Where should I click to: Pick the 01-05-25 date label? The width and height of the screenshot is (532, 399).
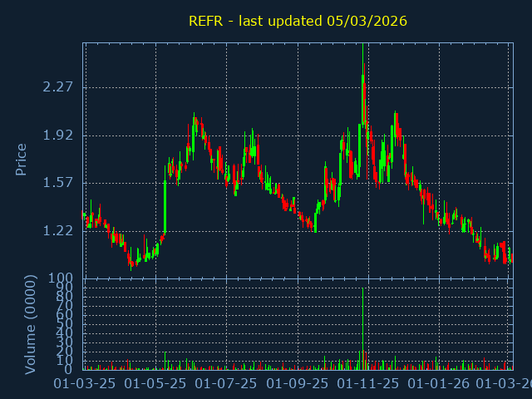pyautogui.click(x=155, y=384)
